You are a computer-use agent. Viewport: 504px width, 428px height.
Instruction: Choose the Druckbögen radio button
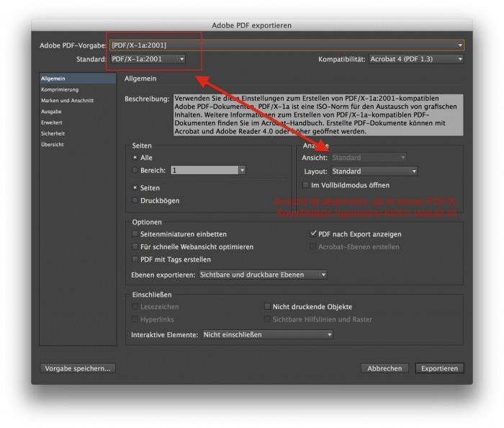[135, 200]
